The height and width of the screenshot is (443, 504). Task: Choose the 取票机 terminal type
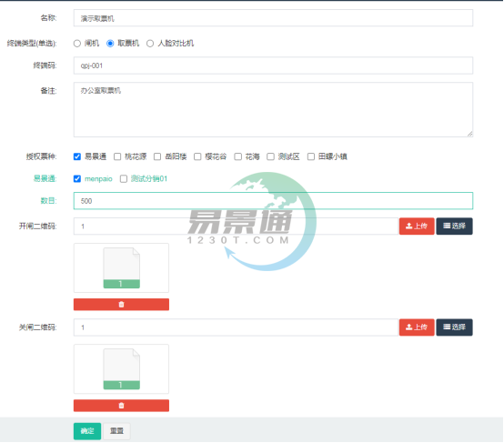coord(110,44)
